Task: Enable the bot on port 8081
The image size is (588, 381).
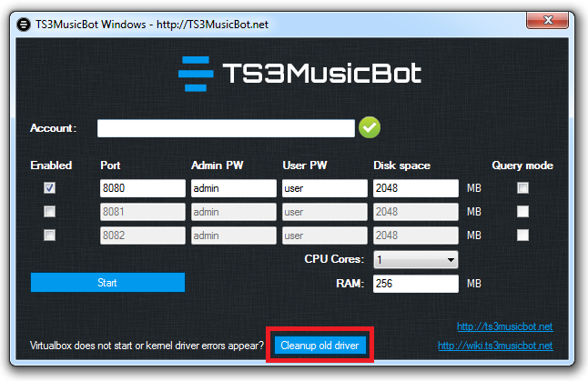Action: point(49,211)
